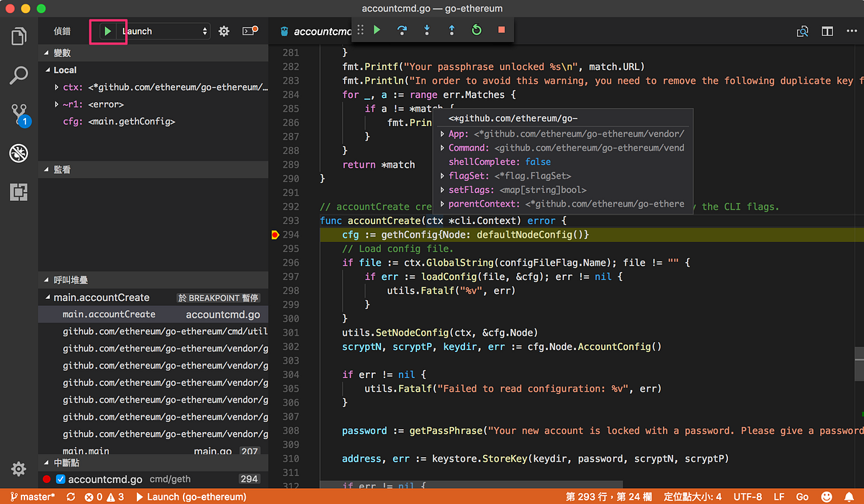
Task: Click the Go language mode indicator
Action: 802,497
